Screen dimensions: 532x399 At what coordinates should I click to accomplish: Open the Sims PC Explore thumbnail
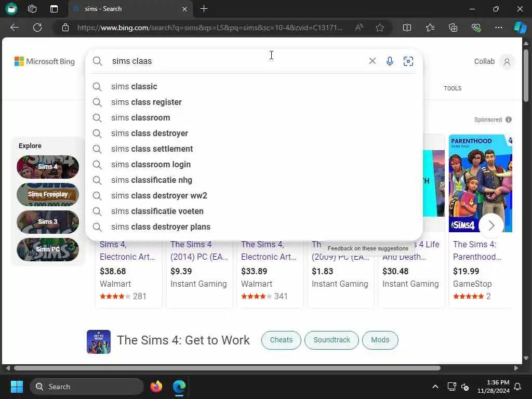click(x=48, y=249)
